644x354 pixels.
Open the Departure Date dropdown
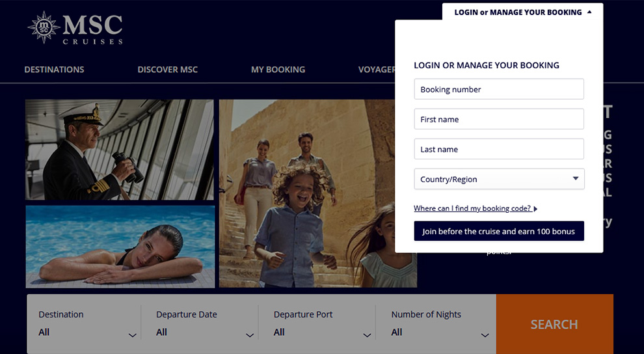coord(204,324)
